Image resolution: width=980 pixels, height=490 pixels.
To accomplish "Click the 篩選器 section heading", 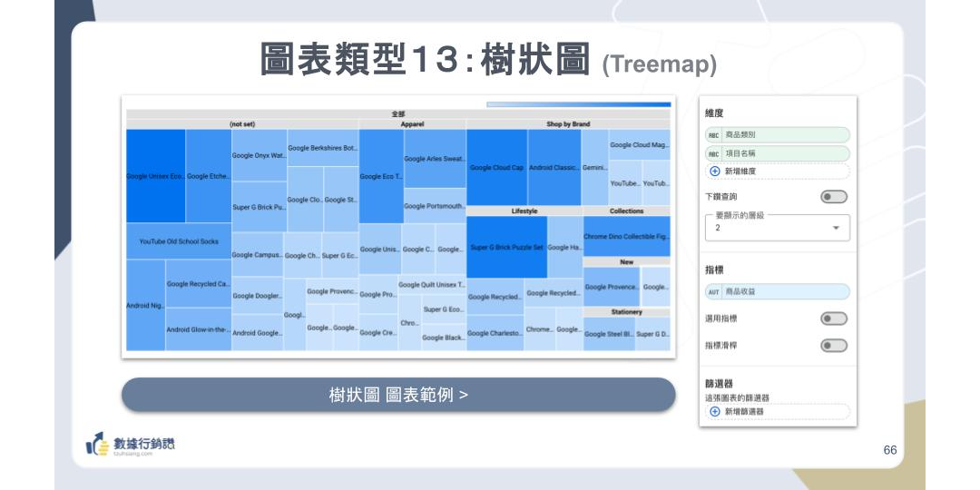I will [x=719, y=383].
